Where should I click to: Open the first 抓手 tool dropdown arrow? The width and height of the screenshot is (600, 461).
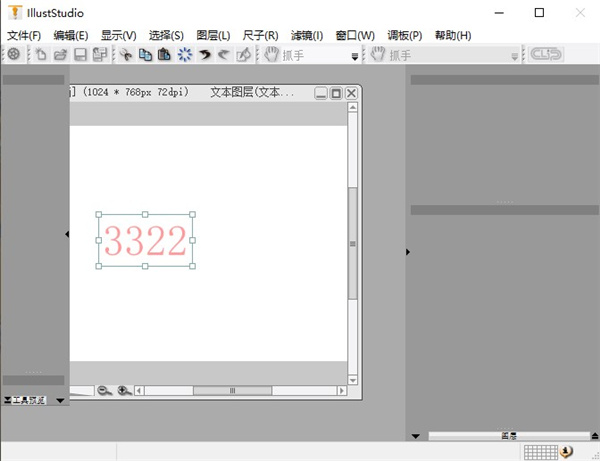pos(355,57)
